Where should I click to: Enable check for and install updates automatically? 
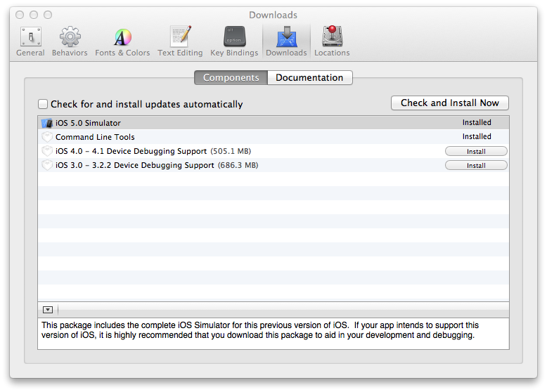click(x=43, y=104)
